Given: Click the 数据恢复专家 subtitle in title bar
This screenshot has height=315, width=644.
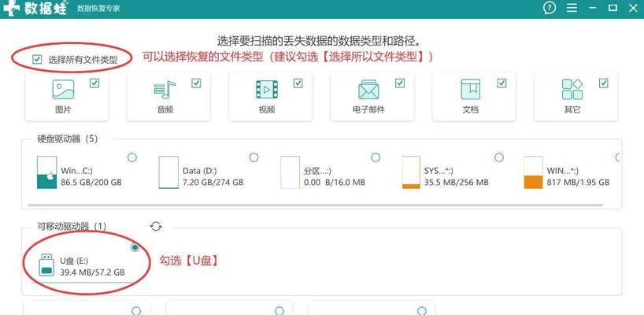Looking at the screenshot, I should pos(98,8).
